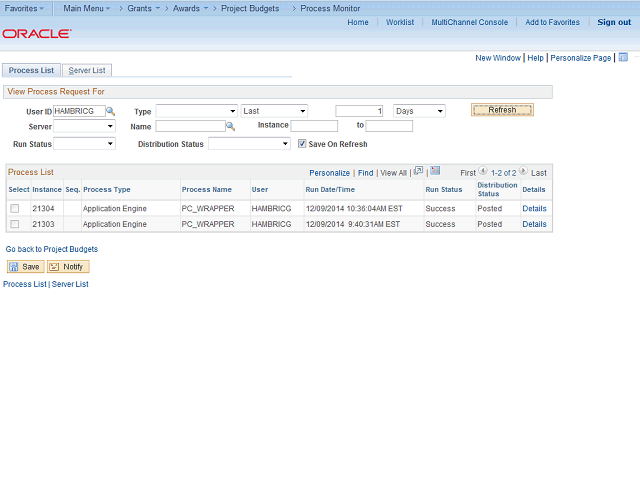Select checkbox for instance 21304
640x480 pixels.
pos(14,208)
